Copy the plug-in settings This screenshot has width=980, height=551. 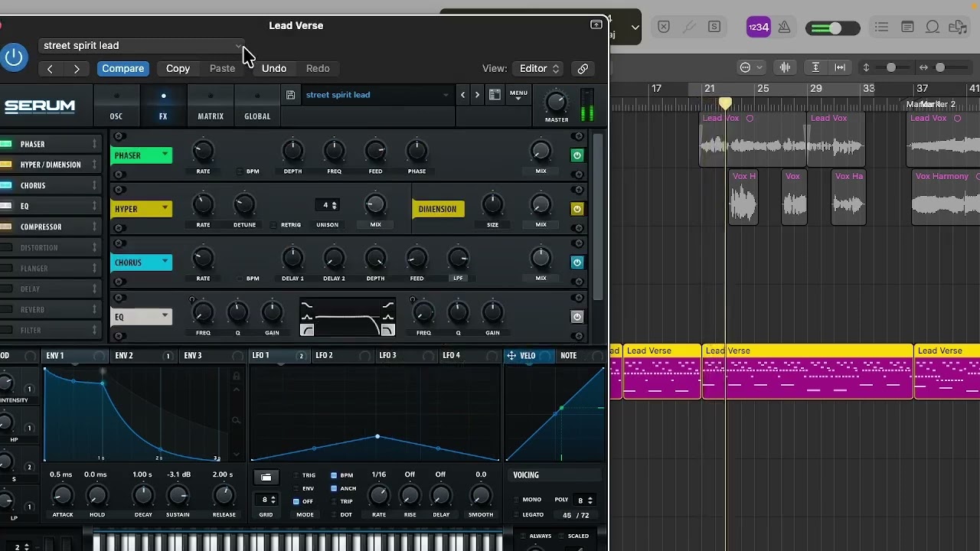click(178, 69)
